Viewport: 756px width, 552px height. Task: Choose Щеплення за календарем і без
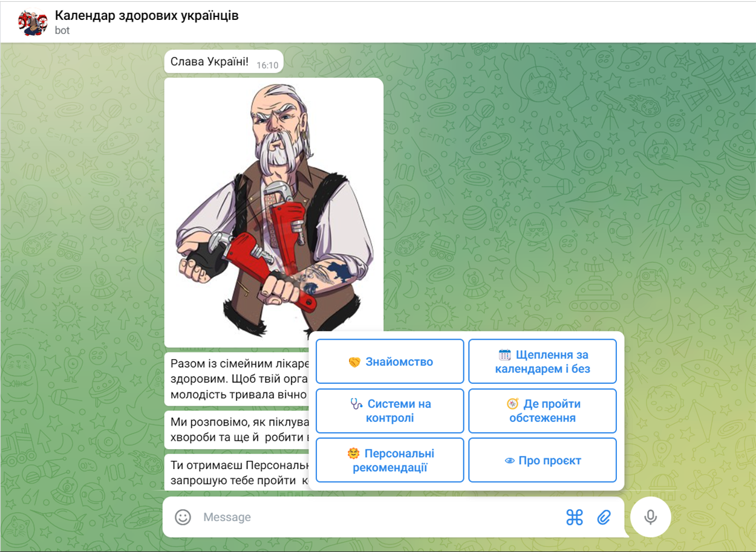543,362
